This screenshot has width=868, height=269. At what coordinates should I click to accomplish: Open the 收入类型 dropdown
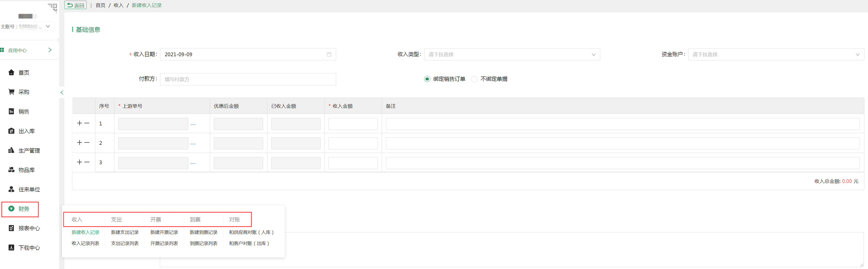pos(512,55)
